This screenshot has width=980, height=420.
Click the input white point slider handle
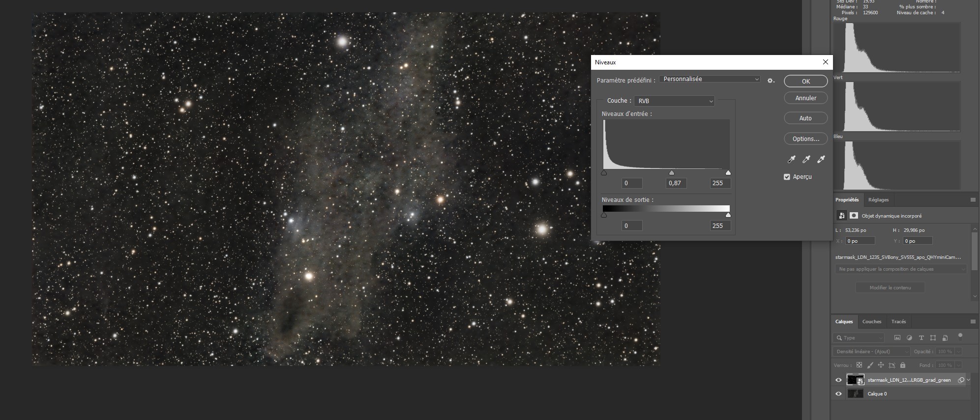tap(728, 172)
